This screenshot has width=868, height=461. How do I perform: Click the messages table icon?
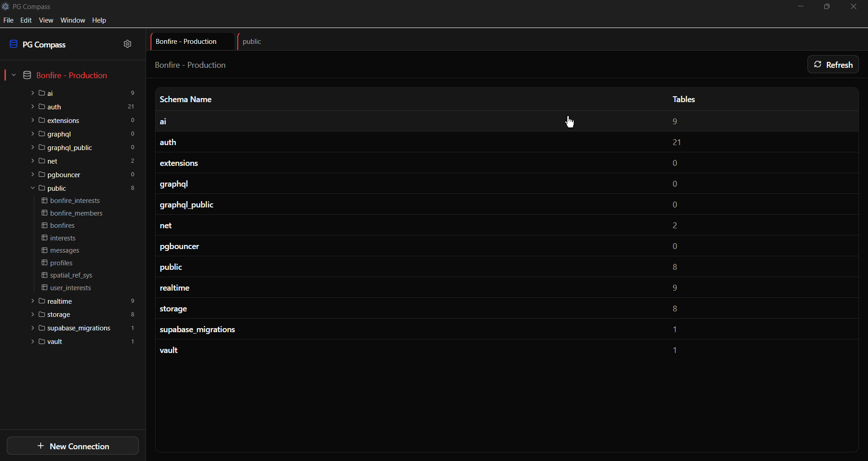[45, 250]
